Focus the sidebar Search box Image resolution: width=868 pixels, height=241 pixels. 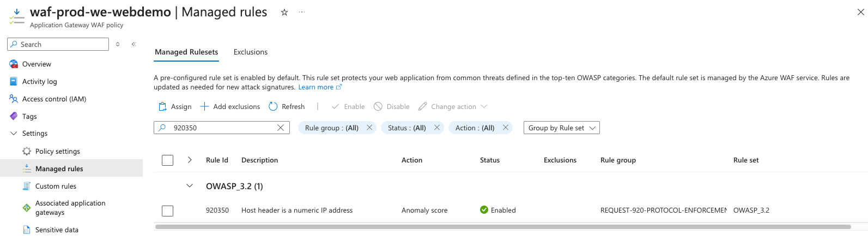pyautogui.click(x=58, y=44)
